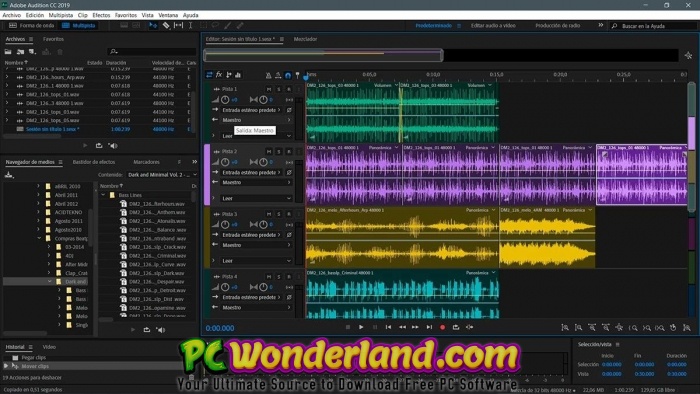Arm Pista 4 for record (R)
This screenshot has width=700, height=394.
[289, 277]
